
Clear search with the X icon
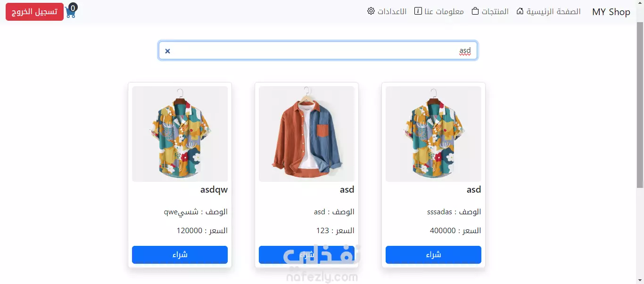coord(167,51)
